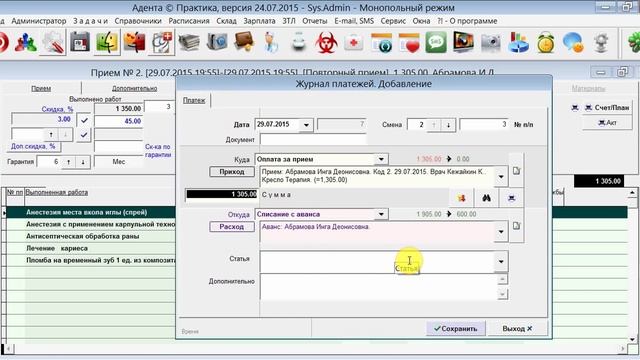Click the document icon beside the Расход description
Image resolution: width=640 pixels, height=360 pixels.
click(x=517, y=226)
